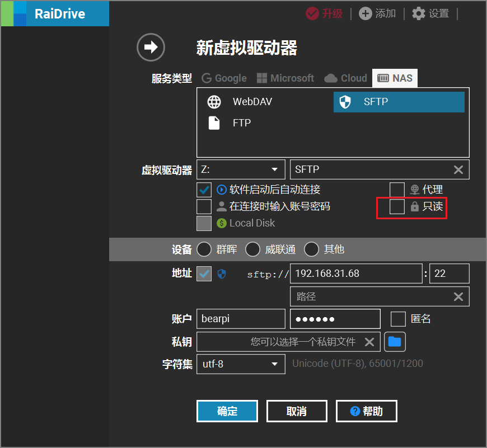Screen dimensions: 487x448
Task: Click the green dollar icon by Local Disk
Action: pos(222,223)
